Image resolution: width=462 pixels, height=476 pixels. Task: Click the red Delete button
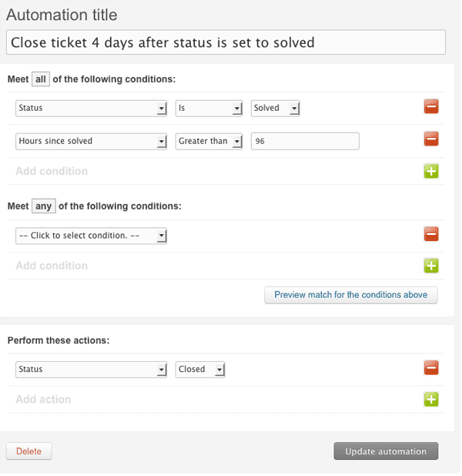tap(29, 451)
